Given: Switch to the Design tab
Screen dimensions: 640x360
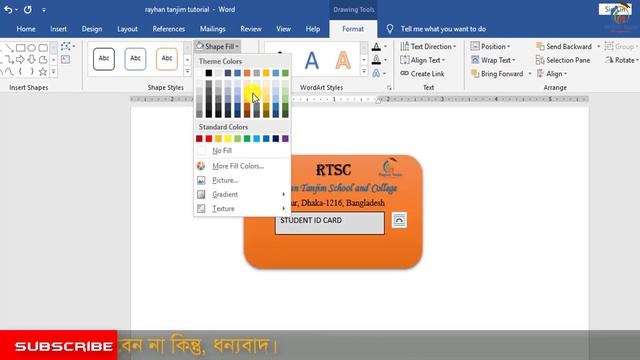Looking at the screenshot, I should [92, 29].
